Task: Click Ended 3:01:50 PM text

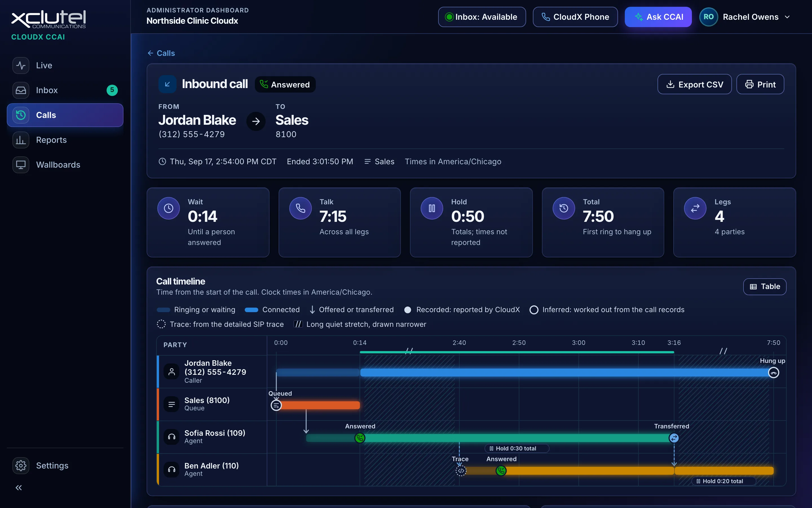Action: (x=320, y=162)
